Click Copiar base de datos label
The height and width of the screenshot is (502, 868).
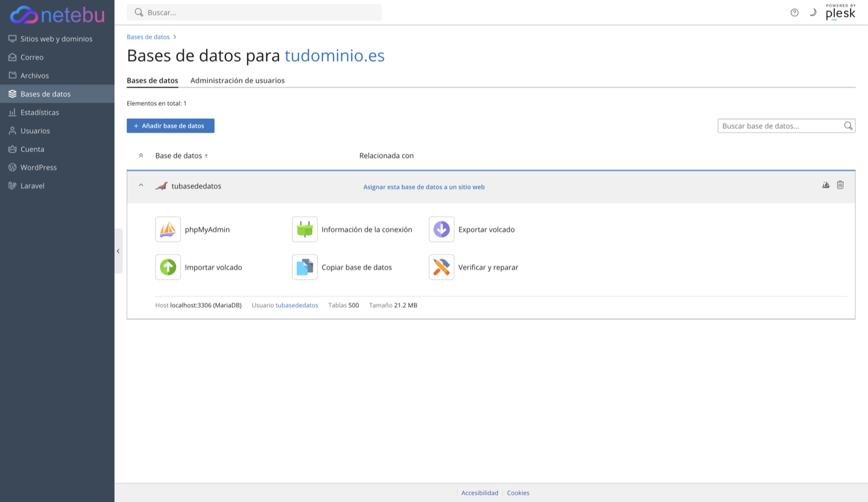[357, 267]
